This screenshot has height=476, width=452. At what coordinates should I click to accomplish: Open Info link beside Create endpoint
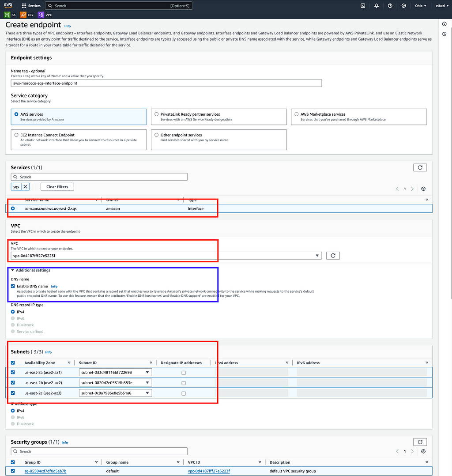point(68,26)
